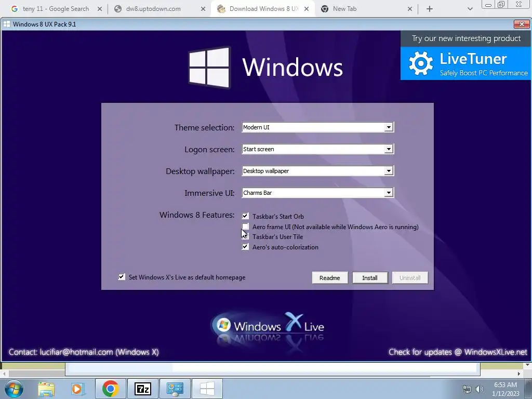Toggle Set Windows X's Live as default homepage
This screenshot has width=532, height=399.
pos(122,277)
